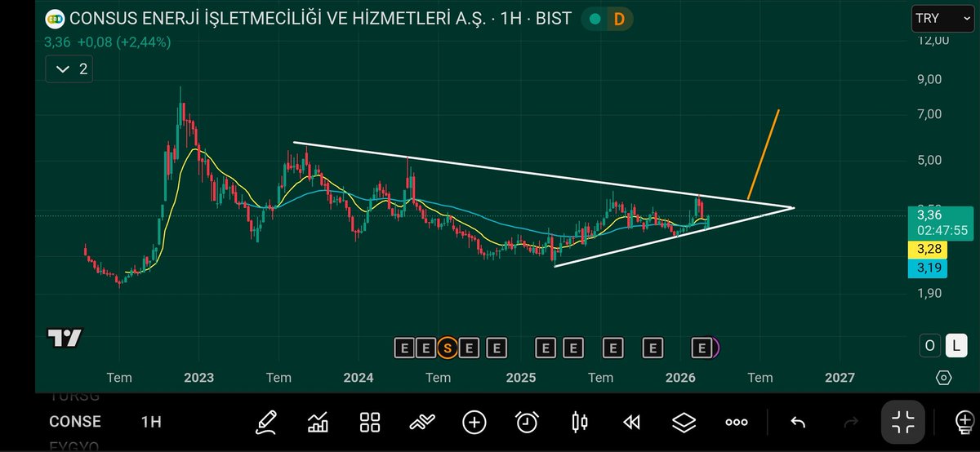Image resolution: width=980 pixels, height=452 pixels.
Task: Open object tree with the stacked layers icon
Action: (684, 422)
